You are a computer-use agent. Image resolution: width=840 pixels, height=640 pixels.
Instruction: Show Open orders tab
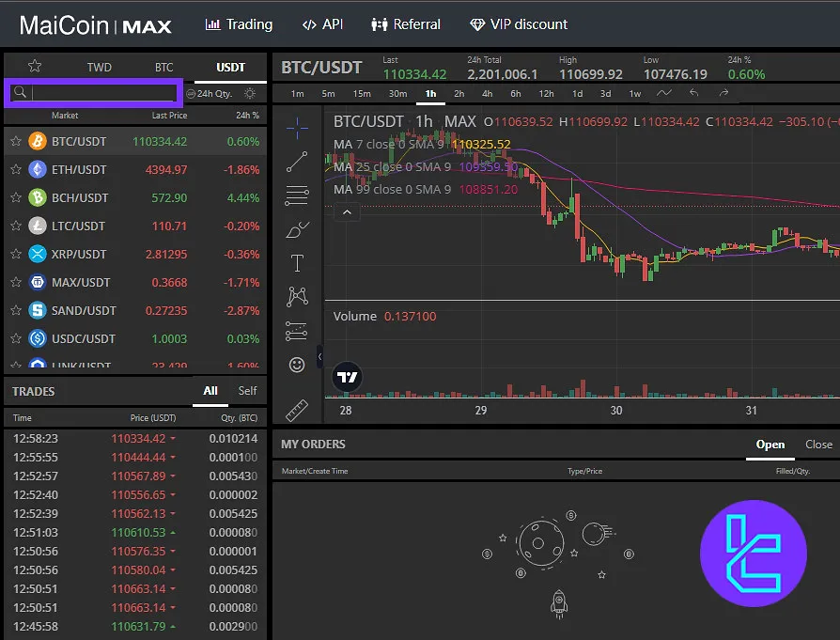tap(770, 445)
